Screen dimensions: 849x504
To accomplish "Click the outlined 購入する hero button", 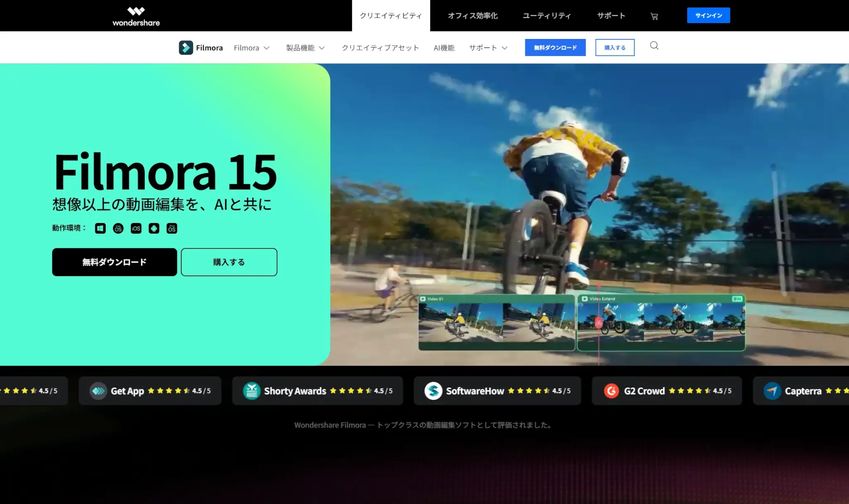I will click(229, 262).
